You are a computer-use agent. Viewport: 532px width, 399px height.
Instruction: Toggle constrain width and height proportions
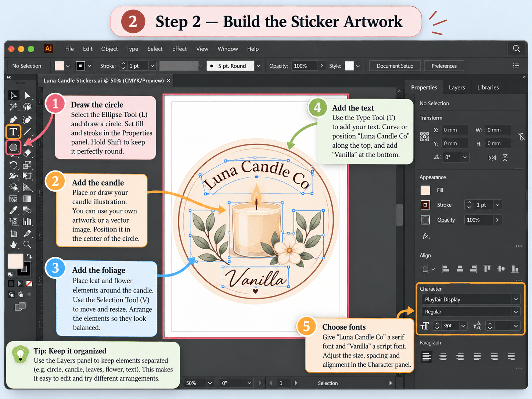click(x=521, y=137)
